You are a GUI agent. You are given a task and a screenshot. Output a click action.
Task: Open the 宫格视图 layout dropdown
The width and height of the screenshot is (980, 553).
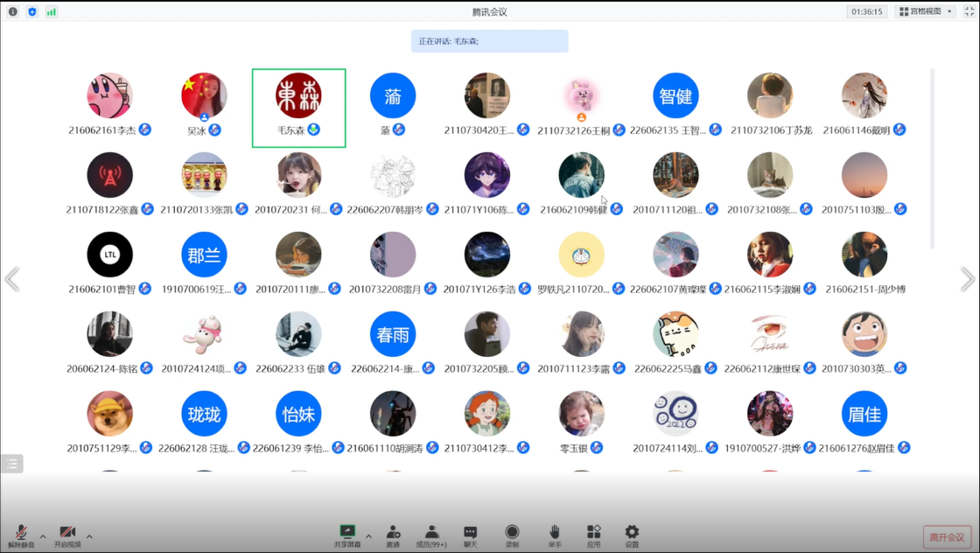[x=926, y=11]
